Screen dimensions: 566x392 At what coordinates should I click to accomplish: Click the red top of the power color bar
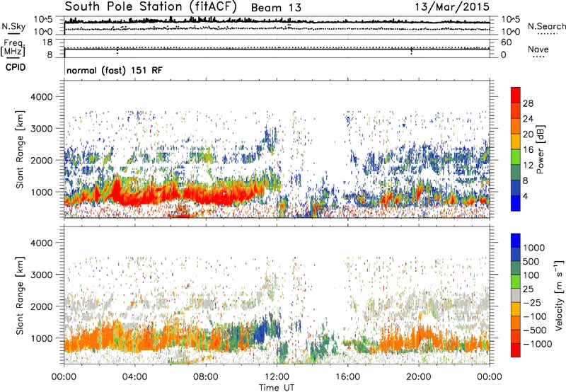click(x=516, y=95)
